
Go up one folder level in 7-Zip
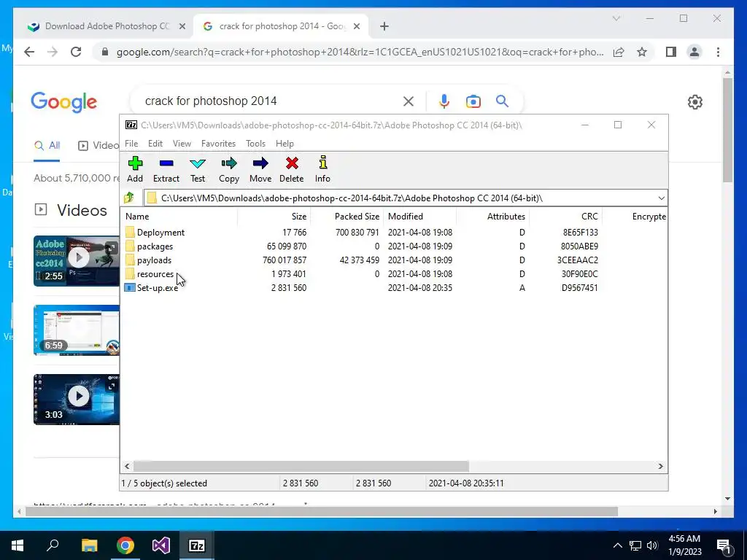[129, 198]
